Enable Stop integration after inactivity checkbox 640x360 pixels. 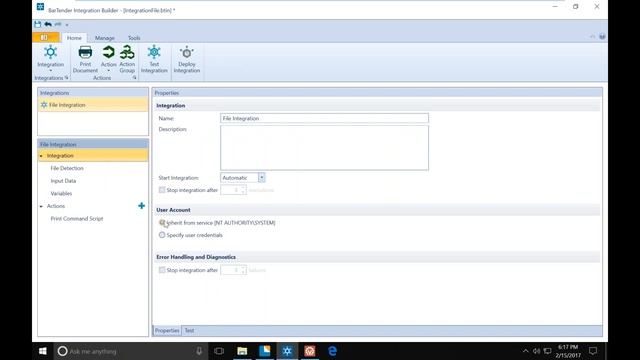click(x=162, y=190)
